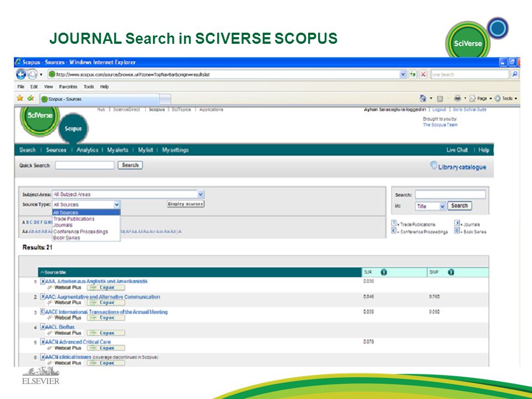Click the Add to Favorites icon
532x399 pixels.
(x=31, y=99)
